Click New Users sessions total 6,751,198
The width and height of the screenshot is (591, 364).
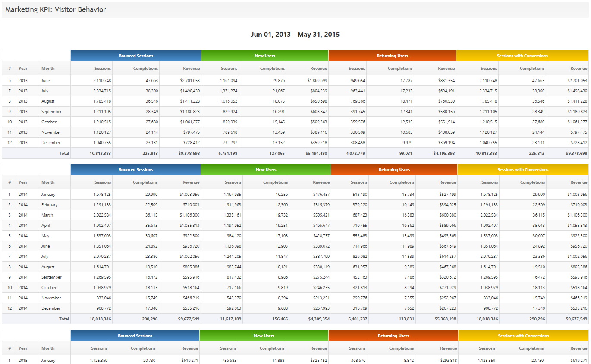click(224, 154)
